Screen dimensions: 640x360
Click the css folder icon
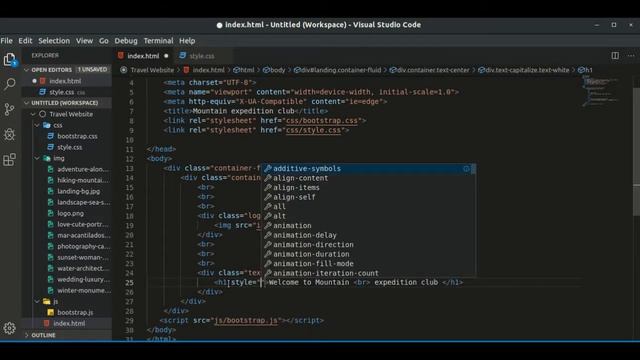coord(47,125)
